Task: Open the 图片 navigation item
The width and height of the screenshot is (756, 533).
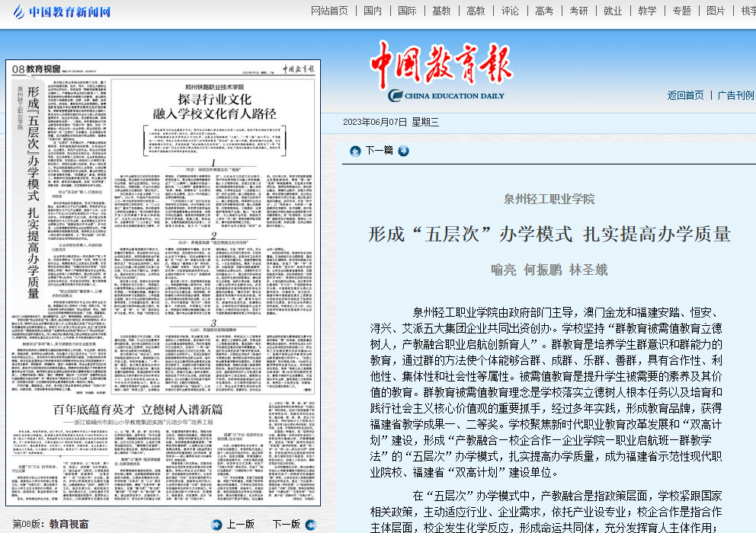Action: tap(716, 11)
